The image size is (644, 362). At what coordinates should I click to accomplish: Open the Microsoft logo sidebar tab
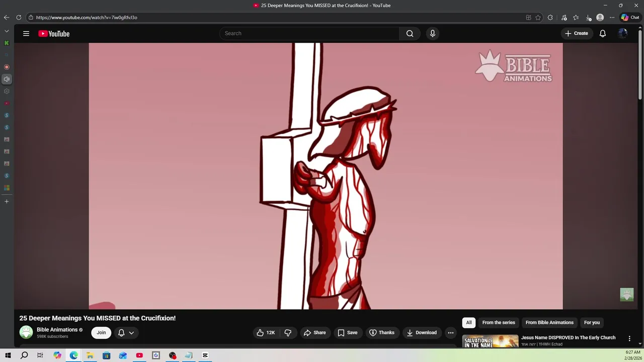(x=7, y=188)
